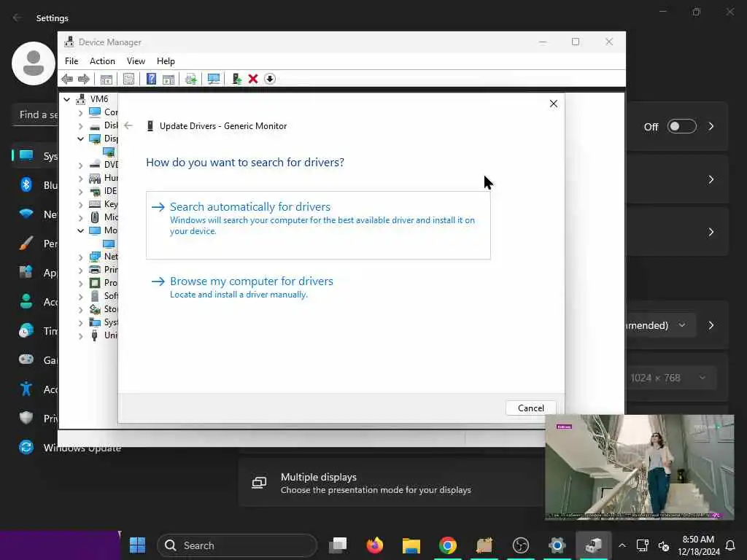Select the monitor child device under Monitors node
This screenshot has height=560, width=747.
(109, 244)
